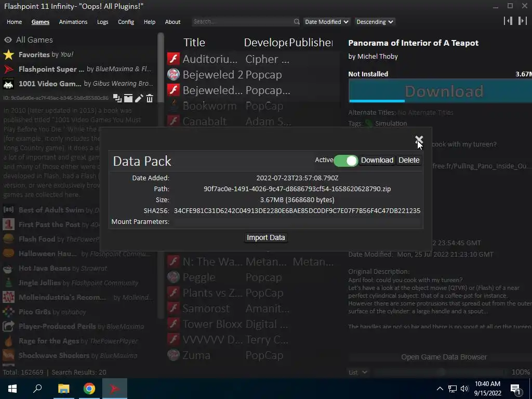532x399 pixels.
Task: Delete the data pack
Action: pyautogui.click(x=409, y=160)
